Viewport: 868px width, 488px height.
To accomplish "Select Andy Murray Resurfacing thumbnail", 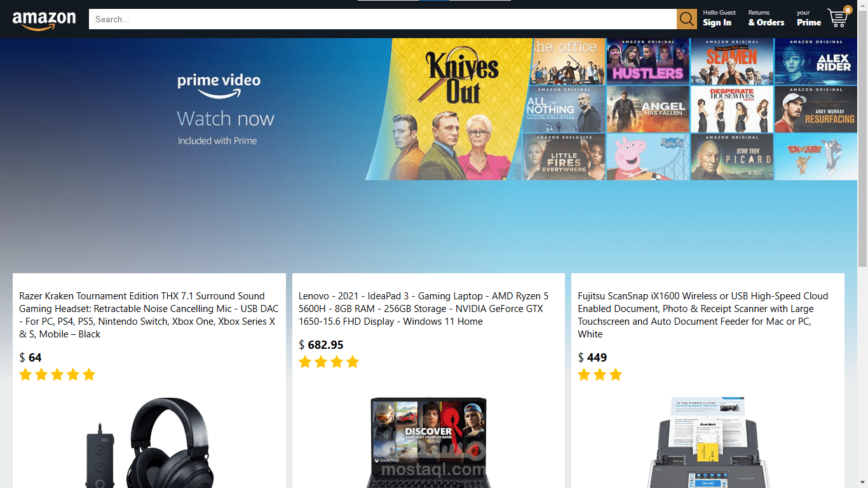I will click(x=816, y=109).
